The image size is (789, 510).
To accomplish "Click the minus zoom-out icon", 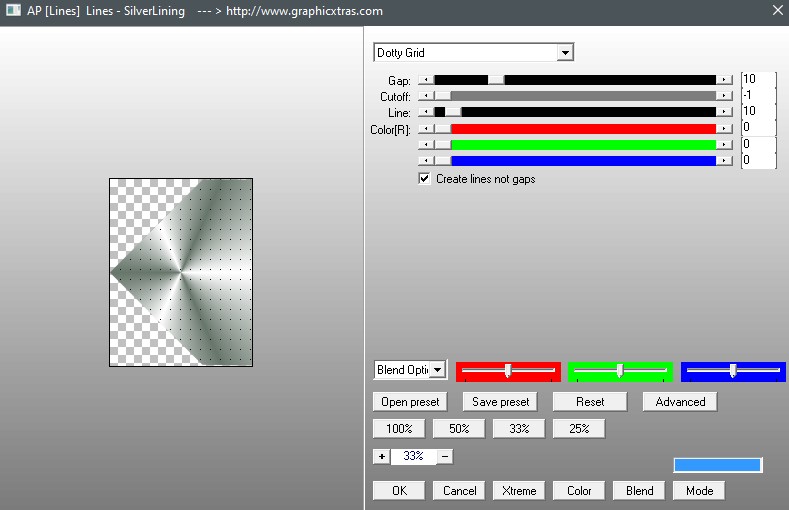I will (445, 456).
